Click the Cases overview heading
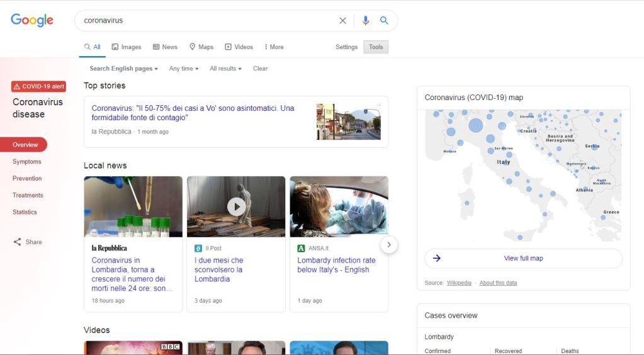The image size is (644, 355). click(x=451, y=315)
